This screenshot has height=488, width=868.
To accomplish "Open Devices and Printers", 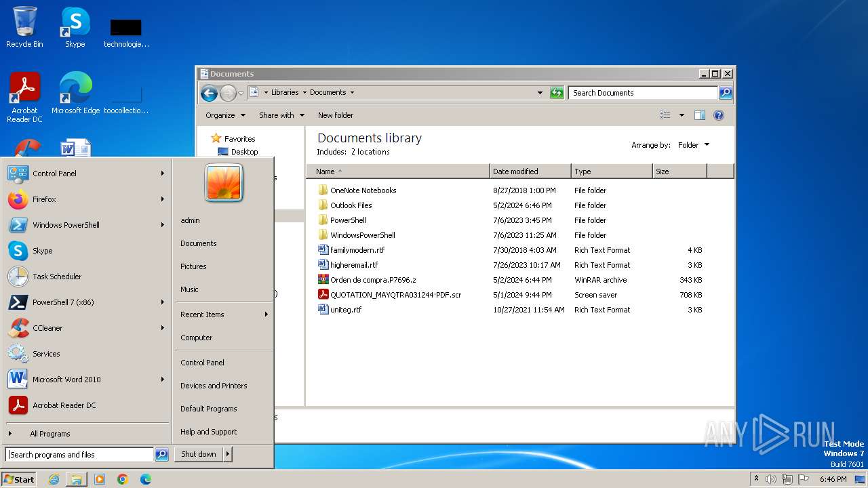I will pyautogui.click(x=214, y=386).
